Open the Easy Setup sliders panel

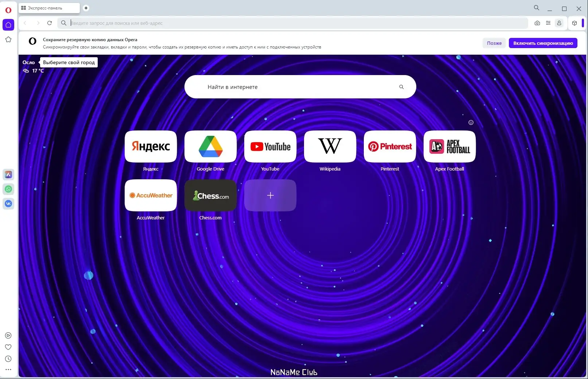[x=548, y=23]
